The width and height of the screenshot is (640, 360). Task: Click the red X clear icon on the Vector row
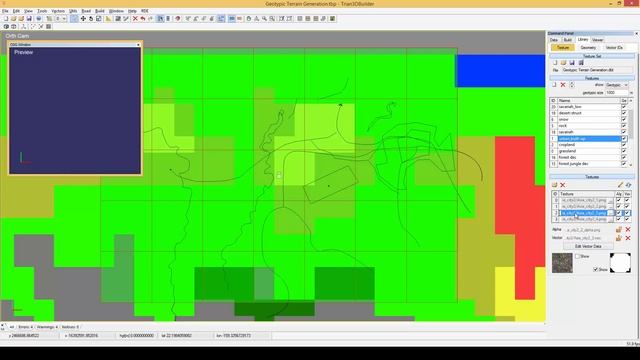(x=628, y=238)
